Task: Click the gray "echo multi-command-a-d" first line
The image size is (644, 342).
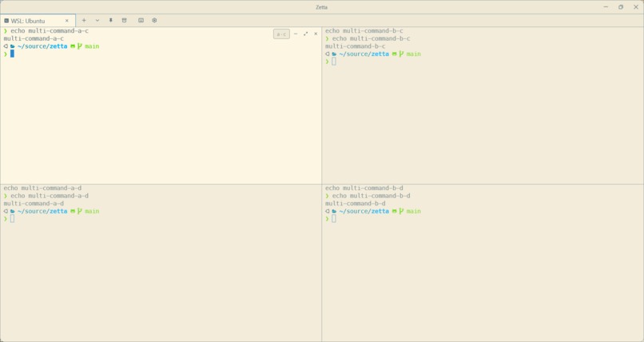Action: pyautogui.click(x=42, y=188)
